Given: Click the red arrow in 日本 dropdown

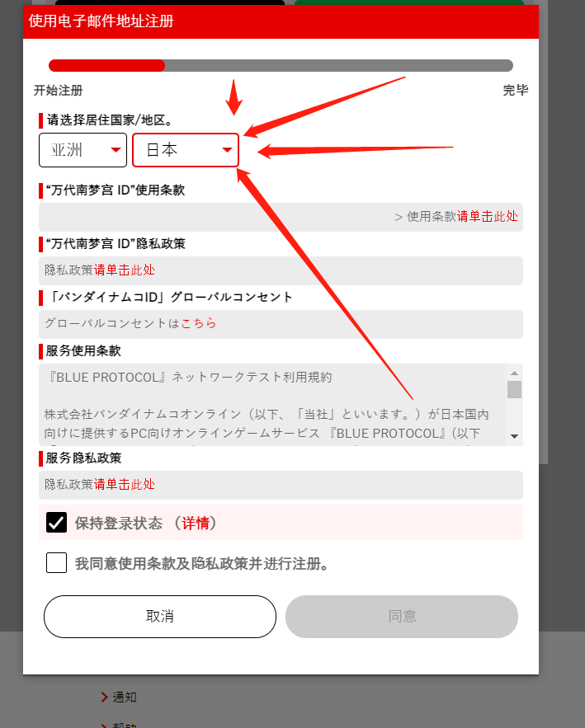Looking at the screenshot, I should (227, 150).
